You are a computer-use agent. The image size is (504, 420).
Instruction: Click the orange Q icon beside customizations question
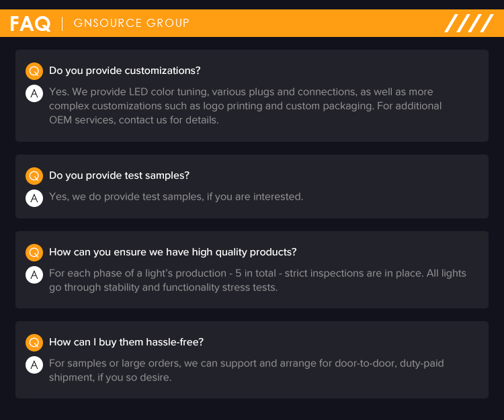(x=34, y=71)
